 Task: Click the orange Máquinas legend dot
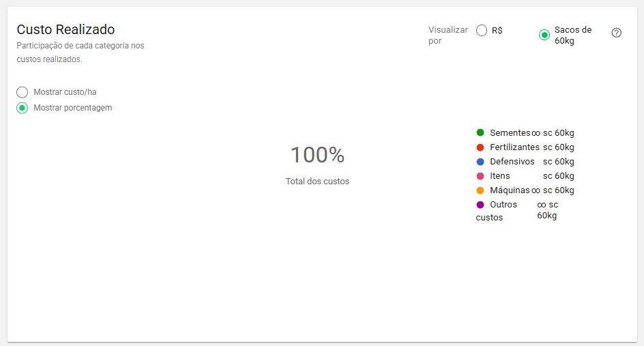pyautogui.click(x=480, y=190)
